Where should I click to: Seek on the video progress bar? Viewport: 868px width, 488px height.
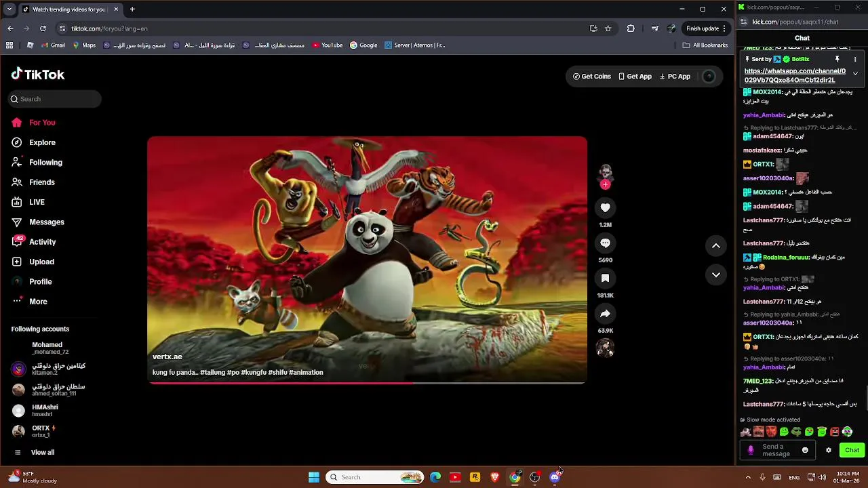[x=367, y=383]
